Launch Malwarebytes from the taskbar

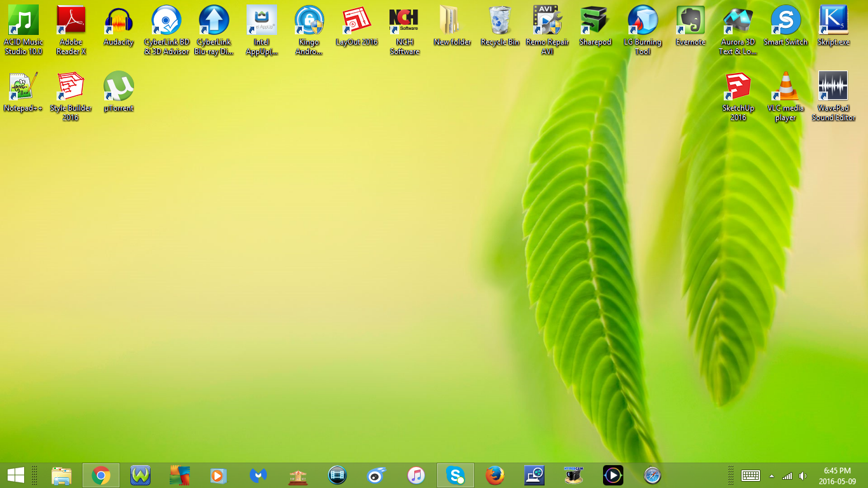point(259,475)
